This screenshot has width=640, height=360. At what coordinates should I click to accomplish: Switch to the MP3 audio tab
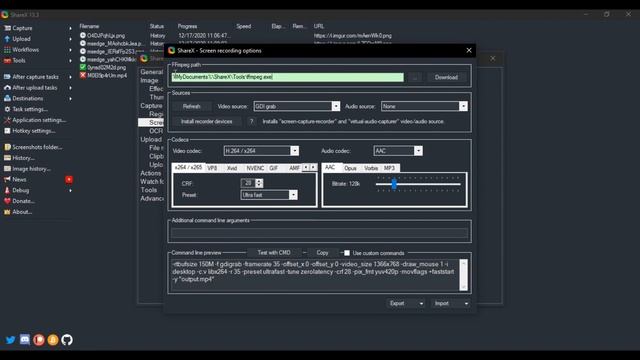coord(389,168)
